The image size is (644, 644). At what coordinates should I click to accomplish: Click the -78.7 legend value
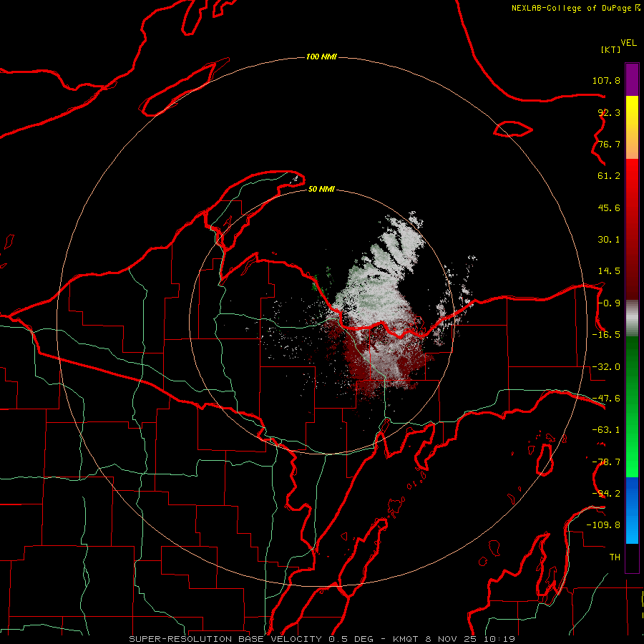coord(606,462)
